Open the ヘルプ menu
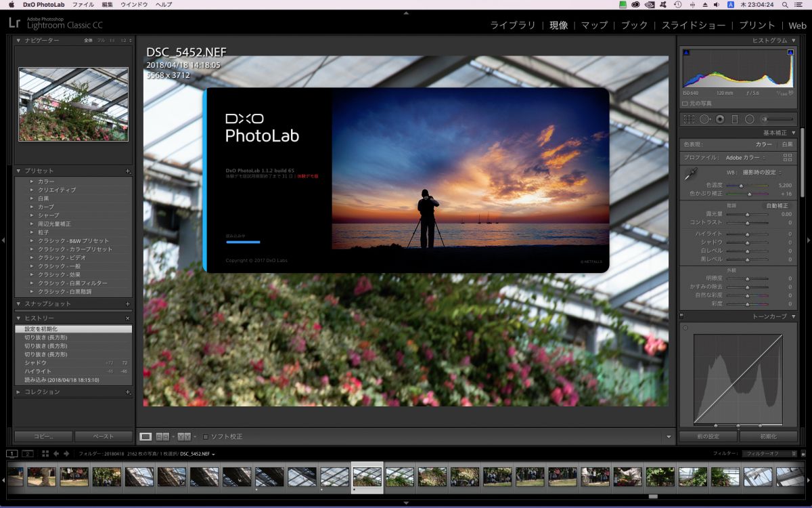Image resolution: width=812 pixels, height=508 pixels. click(x=163, y=4)
